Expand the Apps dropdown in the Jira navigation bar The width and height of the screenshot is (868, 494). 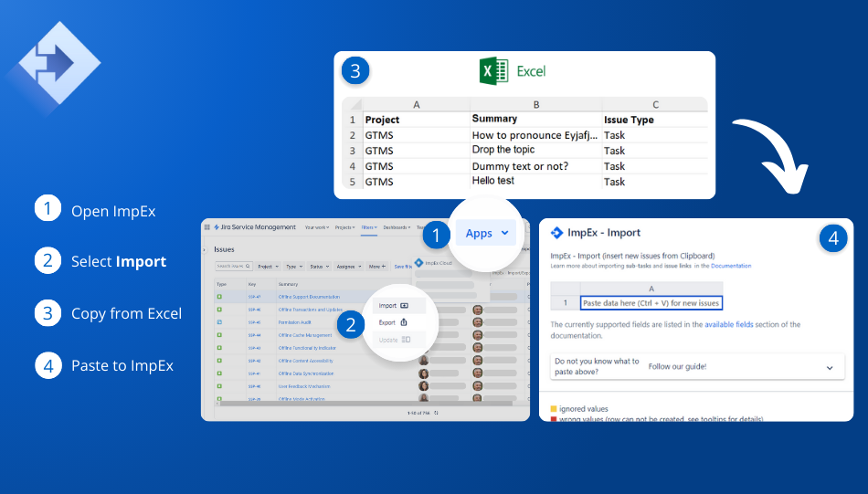(x=486, y=233)
